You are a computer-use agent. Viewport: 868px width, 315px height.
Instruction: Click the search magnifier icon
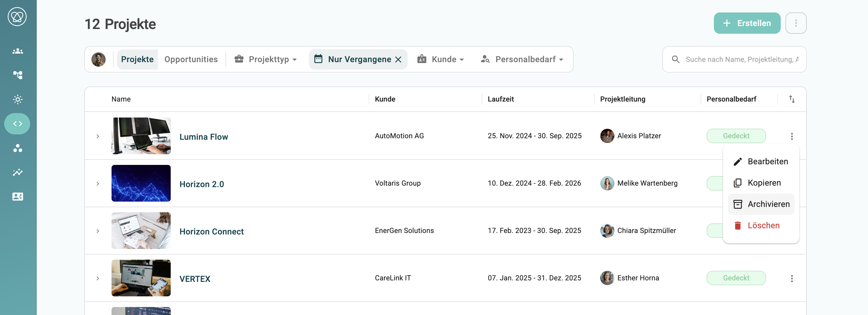(676, 59)
